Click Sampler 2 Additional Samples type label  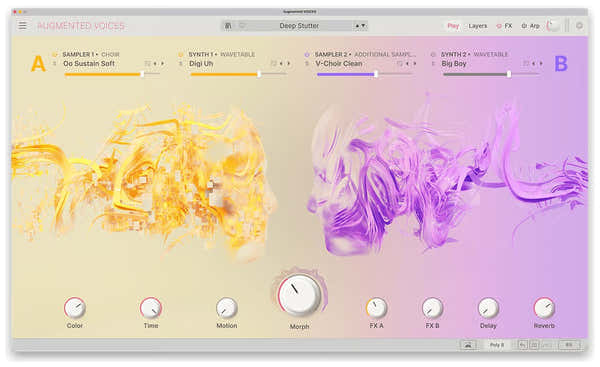point(385,55)
